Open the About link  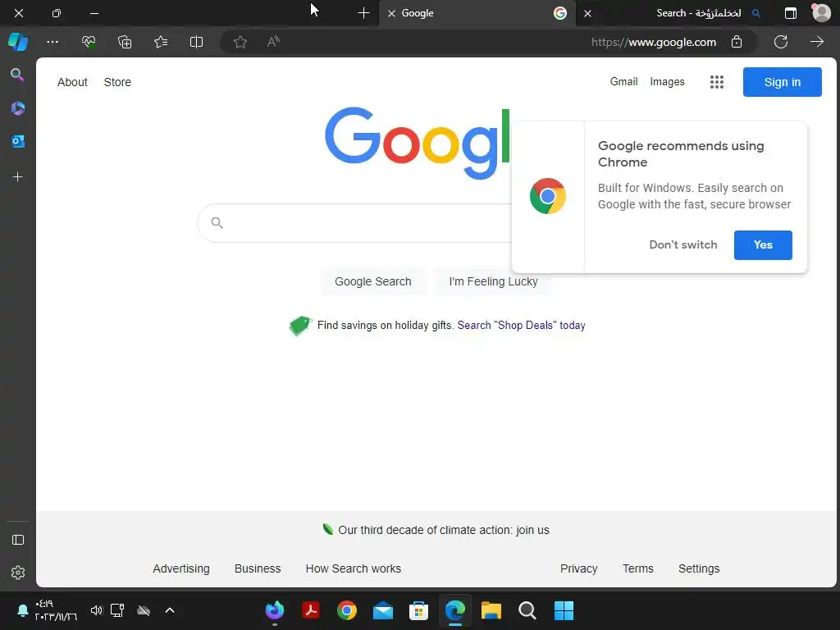tap(72, 82)
